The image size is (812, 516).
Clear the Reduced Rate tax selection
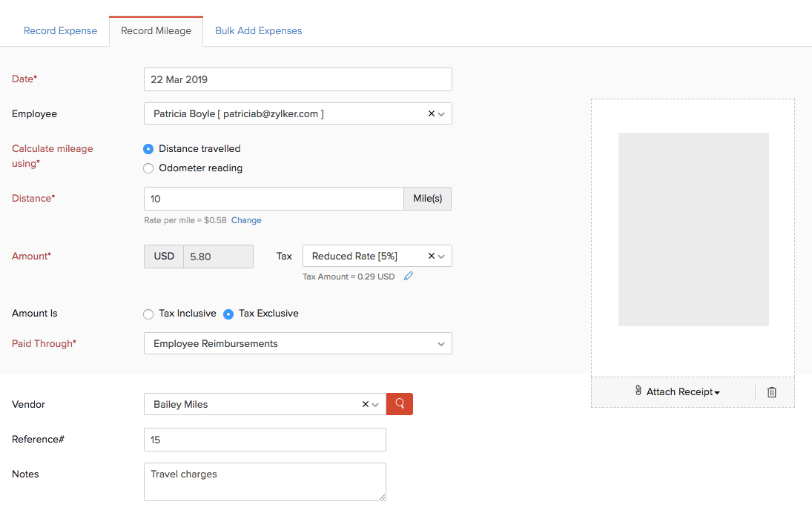(x=432, y=256)
